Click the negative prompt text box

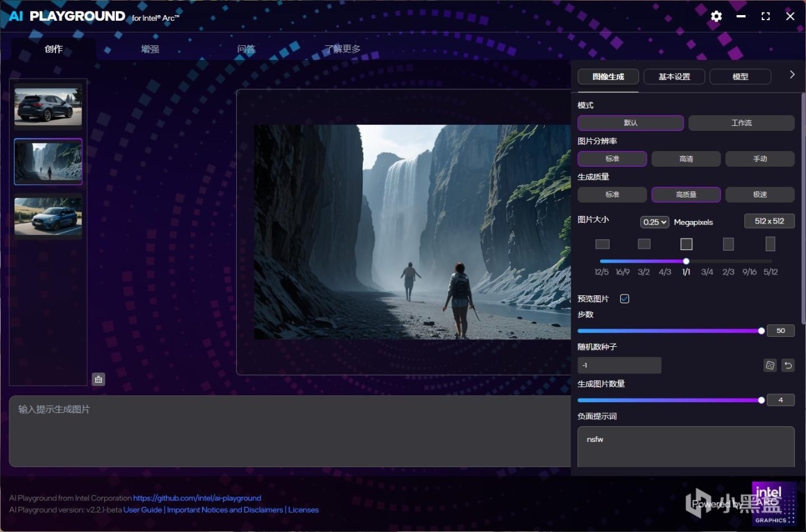[686, 448]
